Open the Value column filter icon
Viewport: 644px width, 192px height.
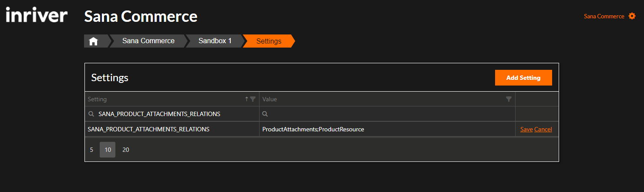tap(509, 99)
